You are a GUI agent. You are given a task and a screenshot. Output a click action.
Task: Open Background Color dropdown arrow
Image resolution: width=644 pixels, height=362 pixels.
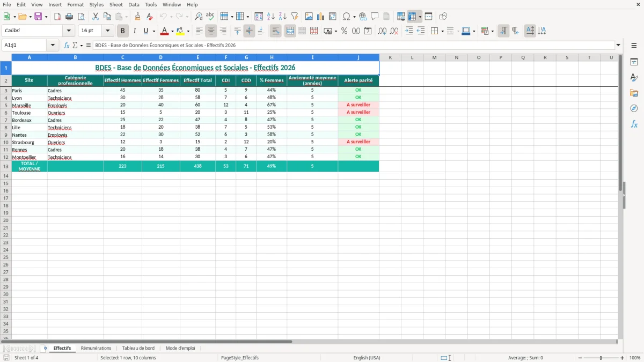(x=188, y=31)
